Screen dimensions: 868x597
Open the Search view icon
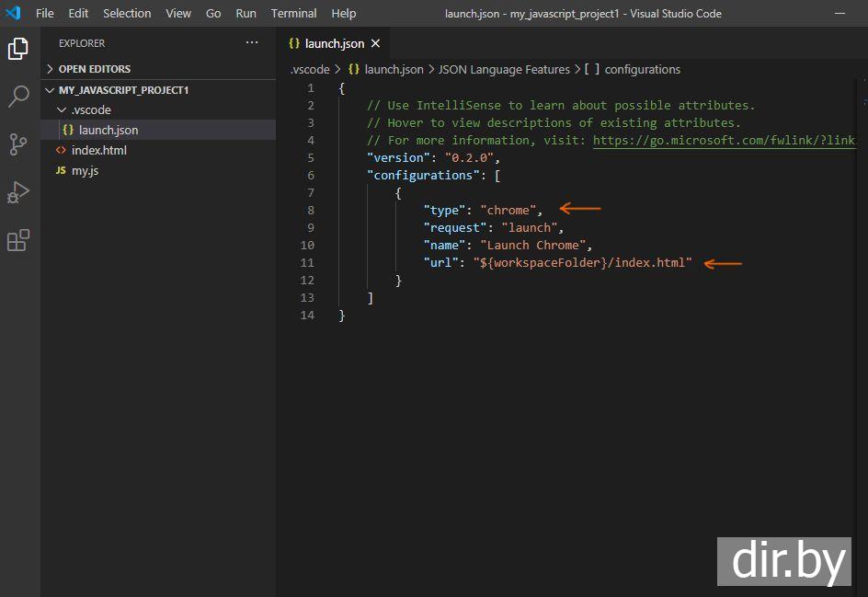point(18,97)
